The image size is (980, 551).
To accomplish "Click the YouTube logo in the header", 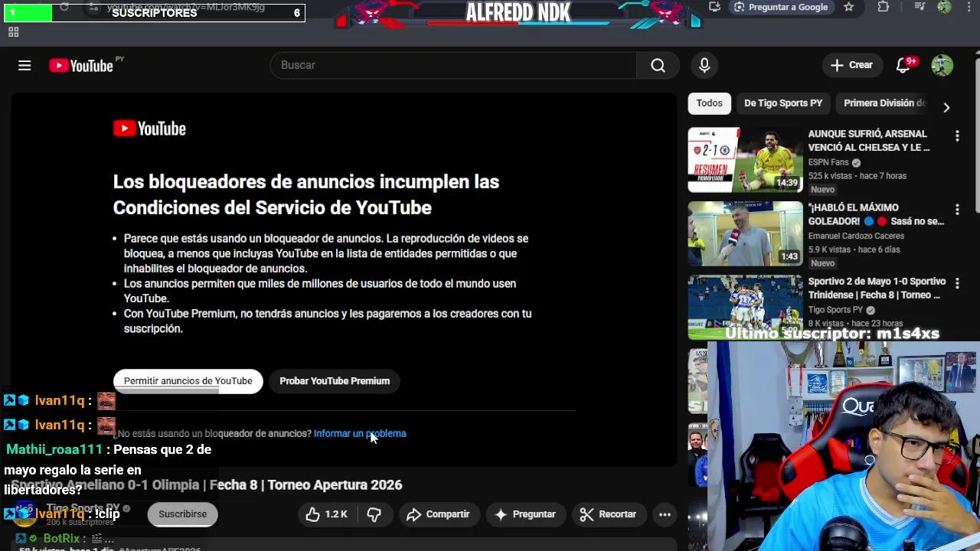I will (x=81, y=66).
